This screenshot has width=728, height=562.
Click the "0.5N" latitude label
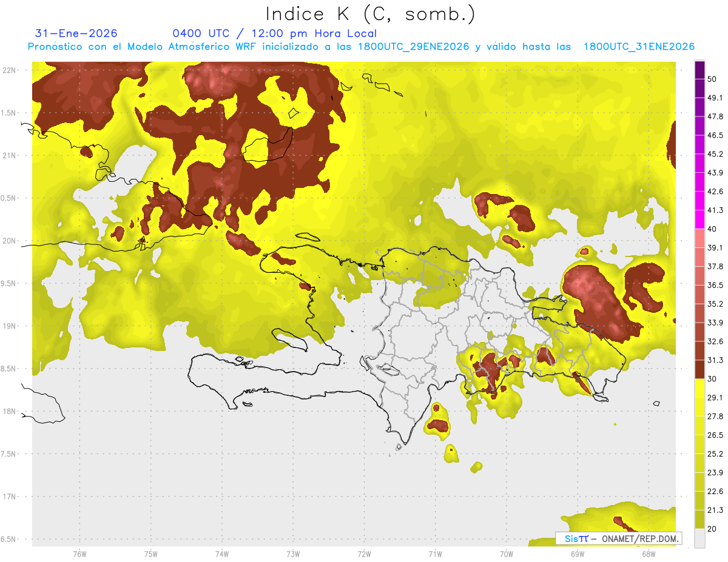pos(8,198)
